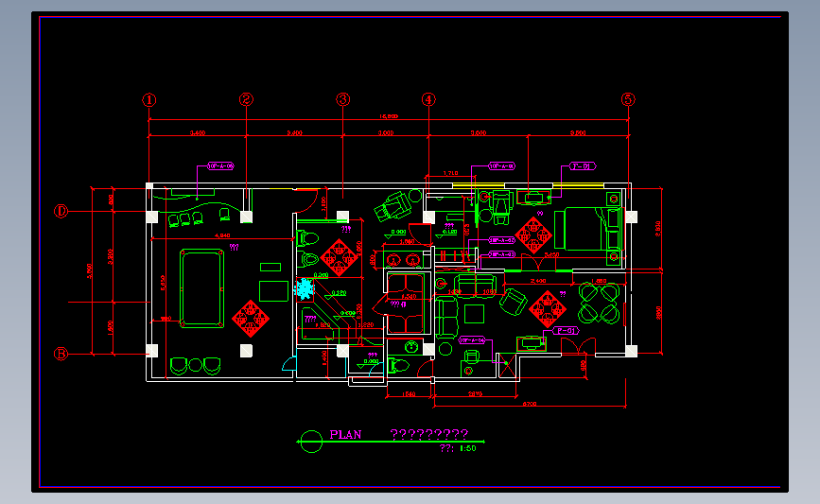Select the double-basin vanity sink
This screenshot has height=504, width=820.
[403, 259]
